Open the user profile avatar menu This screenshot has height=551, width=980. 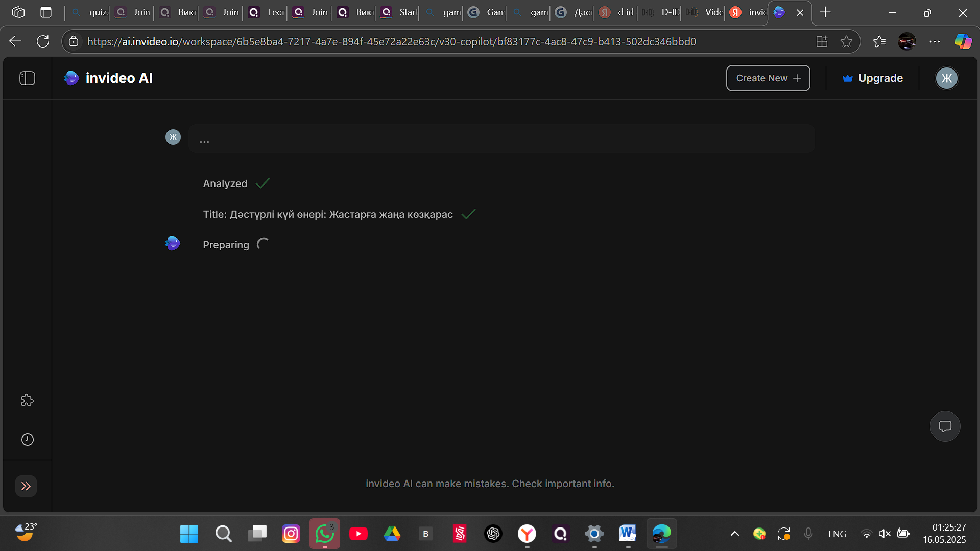(x=946, y=78)
